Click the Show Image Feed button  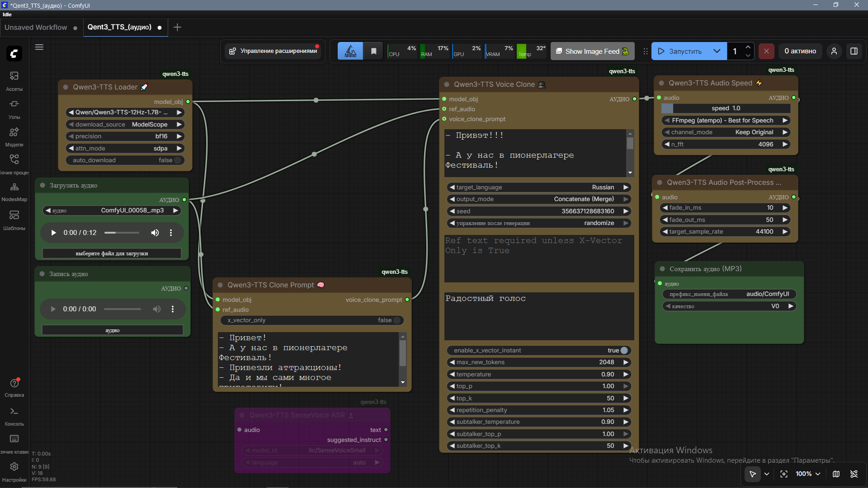(x=592, y=51)
